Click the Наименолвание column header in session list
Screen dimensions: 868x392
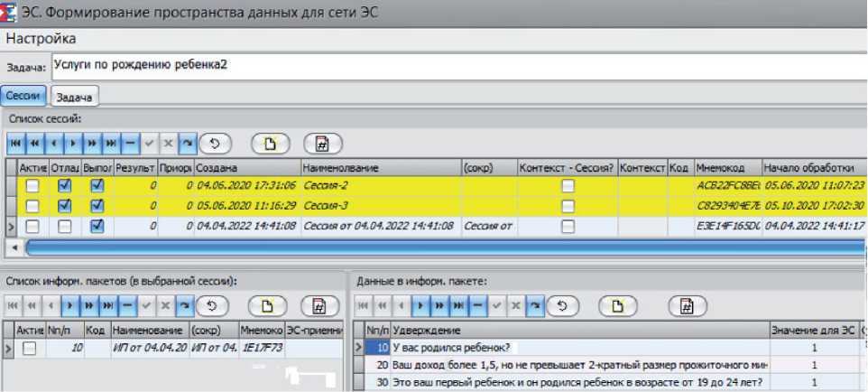(382, 167)
